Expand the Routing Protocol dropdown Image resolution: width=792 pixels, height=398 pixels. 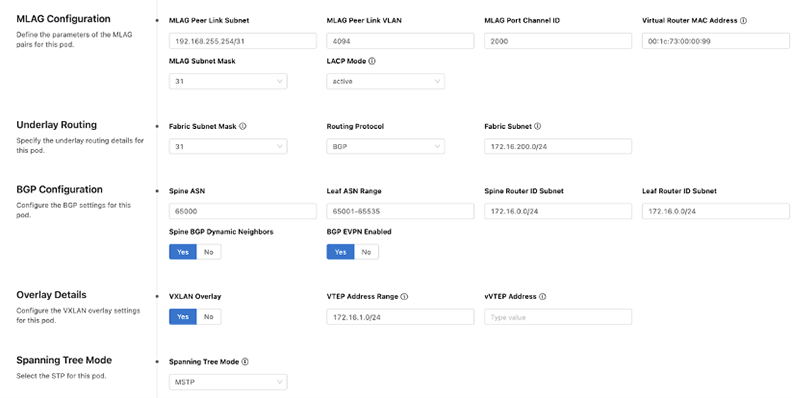[x=386, y=146]
